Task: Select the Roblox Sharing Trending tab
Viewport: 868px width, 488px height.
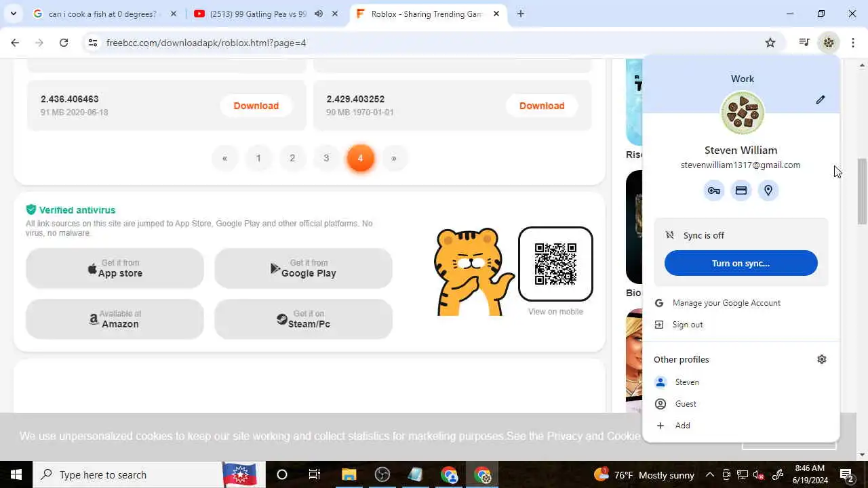Action: point(429,14)
